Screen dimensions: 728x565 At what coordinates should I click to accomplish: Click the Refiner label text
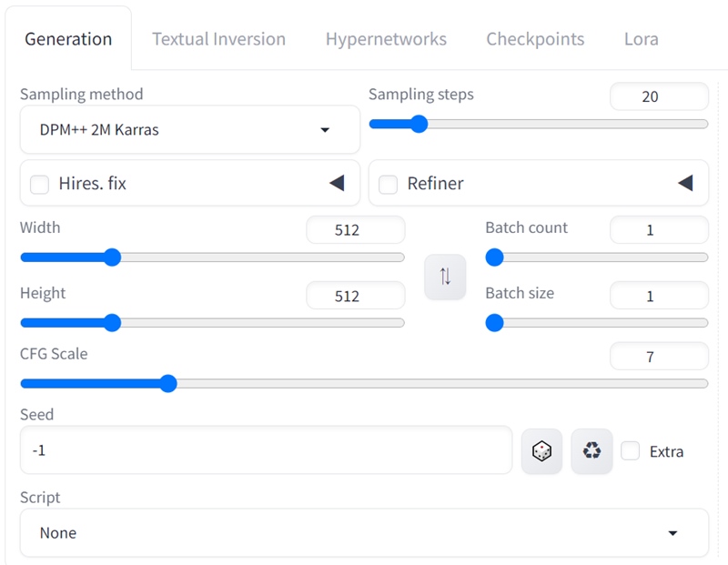coord(436,184)
